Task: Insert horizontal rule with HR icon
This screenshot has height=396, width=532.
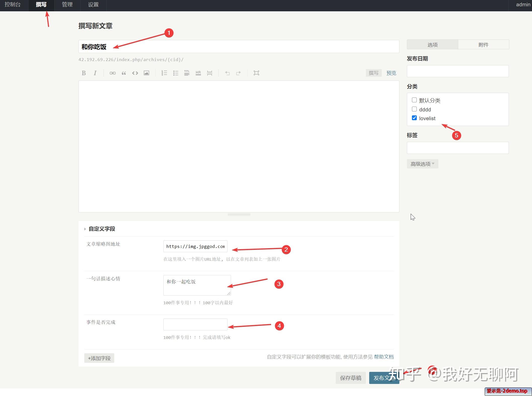Action: tap(198, 73)
